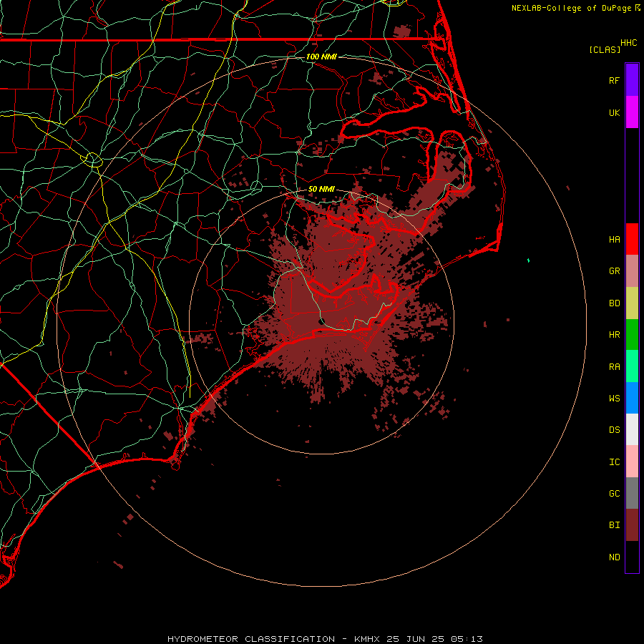Click the RA light green legend swatch

[632, 366]
